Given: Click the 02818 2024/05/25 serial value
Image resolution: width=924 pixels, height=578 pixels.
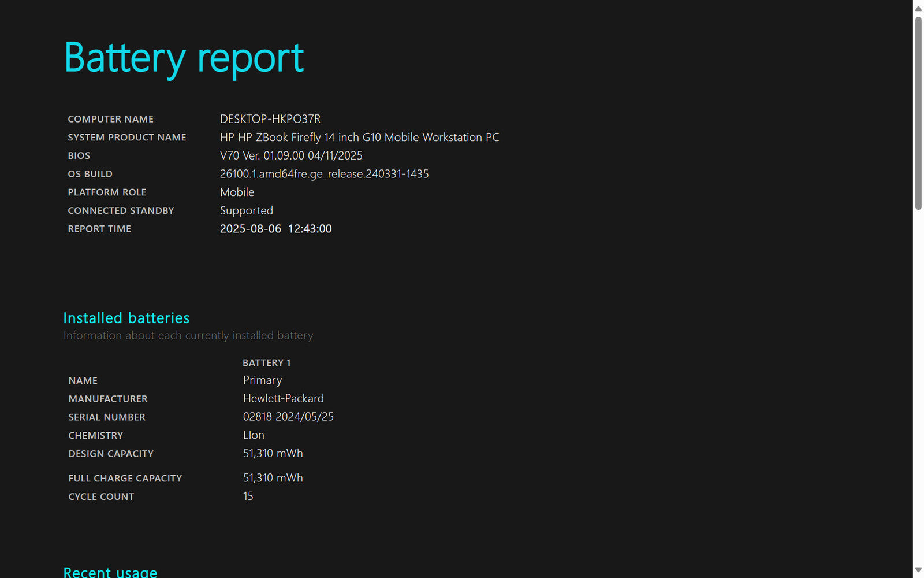Looking at the screenshot, I should click(x=288, y=417).
